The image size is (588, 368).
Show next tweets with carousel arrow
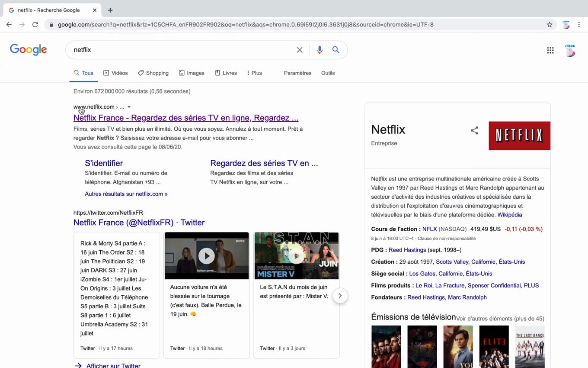pos(340,296)
